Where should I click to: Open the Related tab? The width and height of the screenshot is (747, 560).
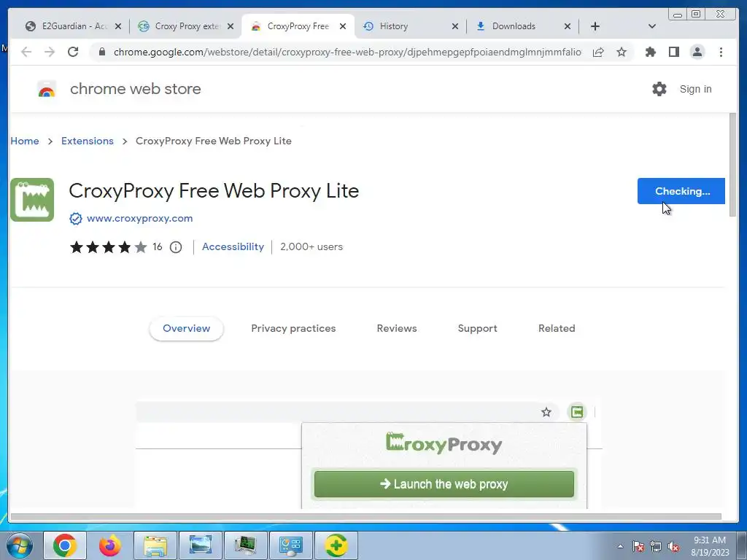coord(557,329)
